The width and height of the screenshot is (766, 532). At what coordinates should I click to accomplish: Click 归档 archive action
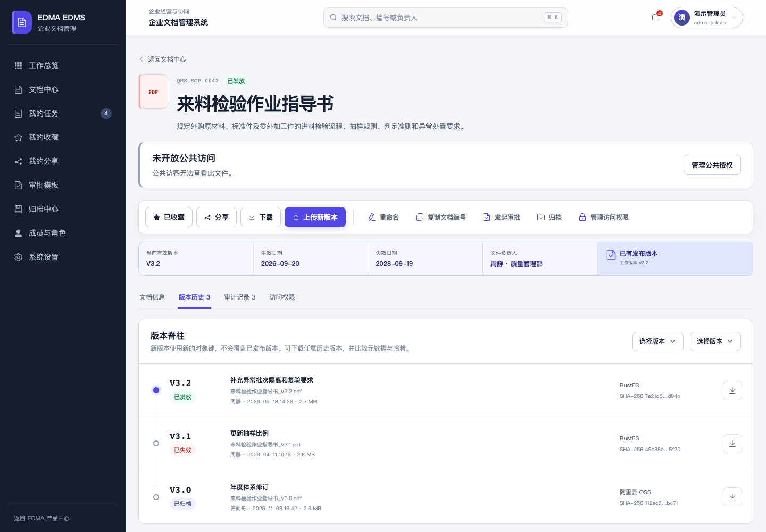549,217
